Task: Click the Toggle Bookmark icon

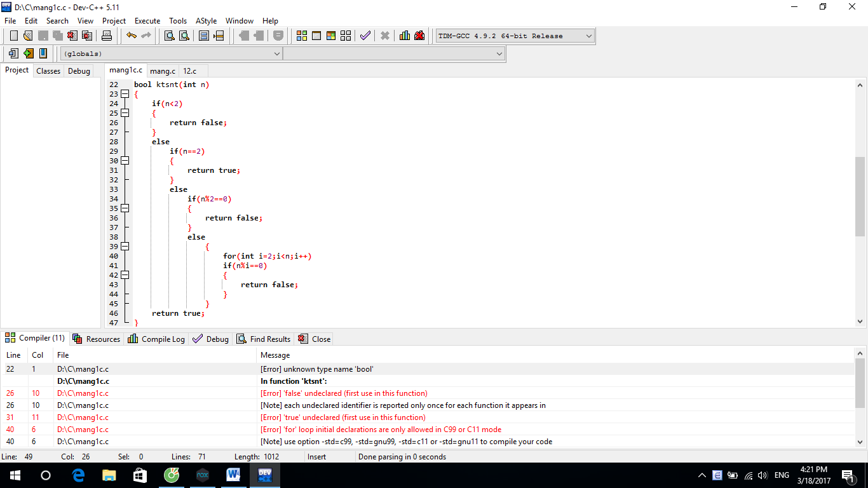Action: [x=204, y=36]
